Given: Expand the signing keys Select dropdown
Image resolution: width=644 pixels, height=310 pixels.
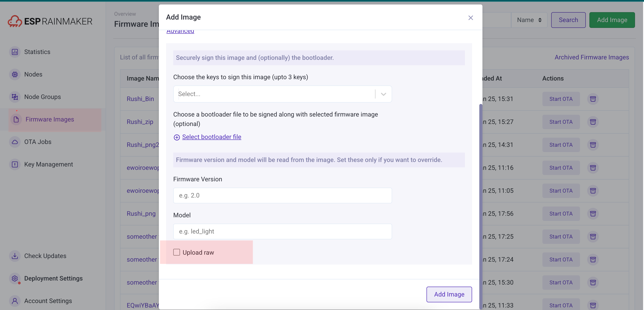Looking at the screenshot, I should click(383, 94).
